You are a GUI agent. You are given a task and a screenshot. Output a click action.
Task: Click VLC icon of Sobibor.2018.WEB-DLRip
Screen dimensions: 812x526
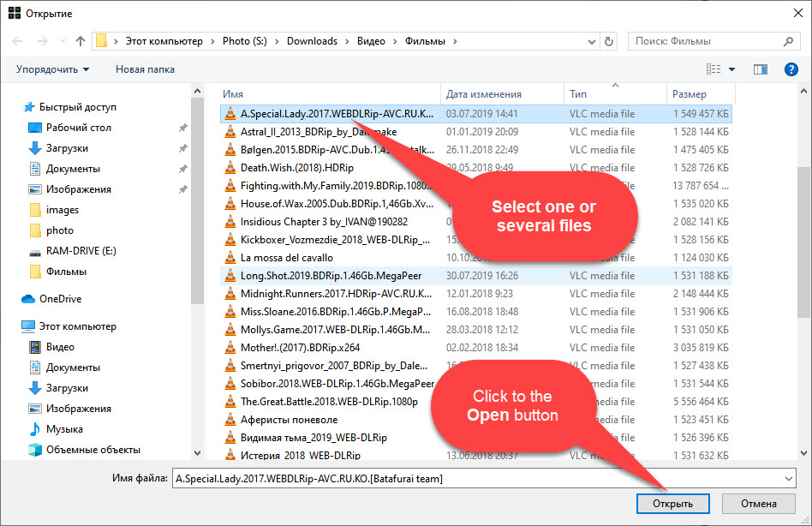pos(230,384)
